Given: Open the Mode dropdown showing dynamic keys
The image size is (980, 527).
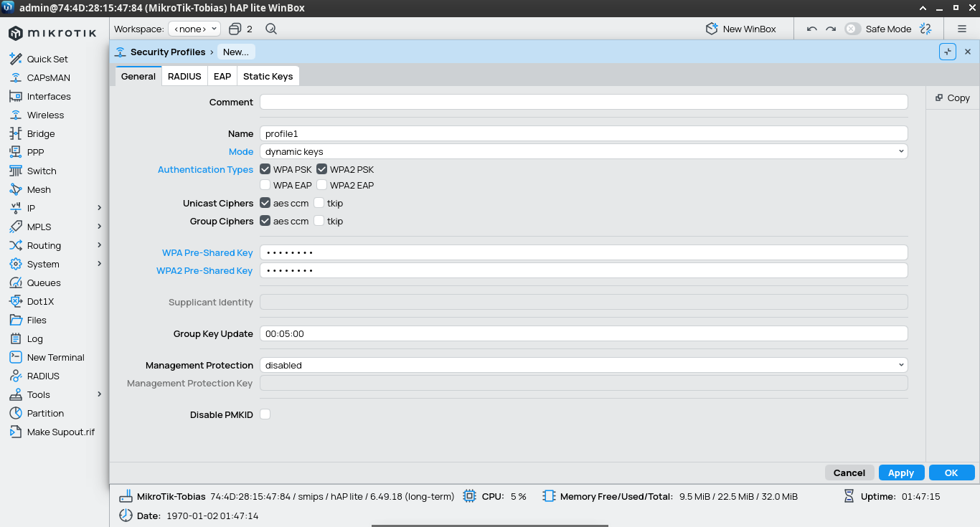Looking at the screenshot, I should [x=583, y=152].
